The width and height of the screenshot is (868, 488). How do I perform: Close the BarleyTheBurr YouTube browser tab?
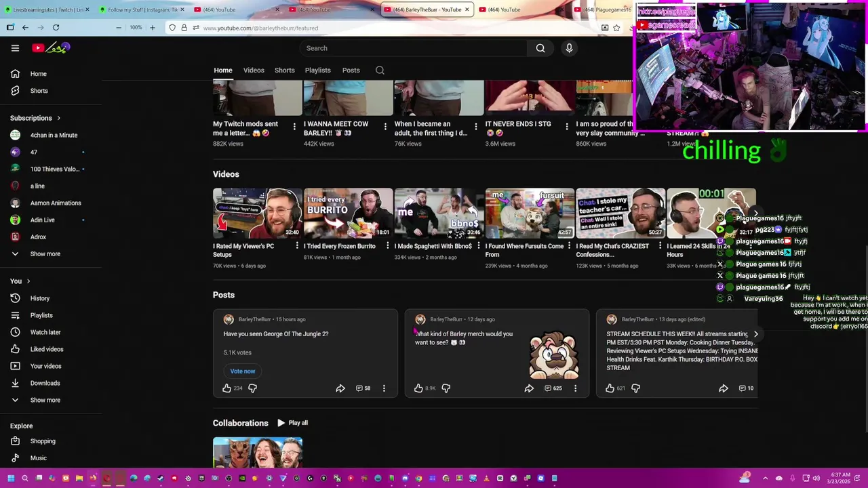click(x=467, y=9)
